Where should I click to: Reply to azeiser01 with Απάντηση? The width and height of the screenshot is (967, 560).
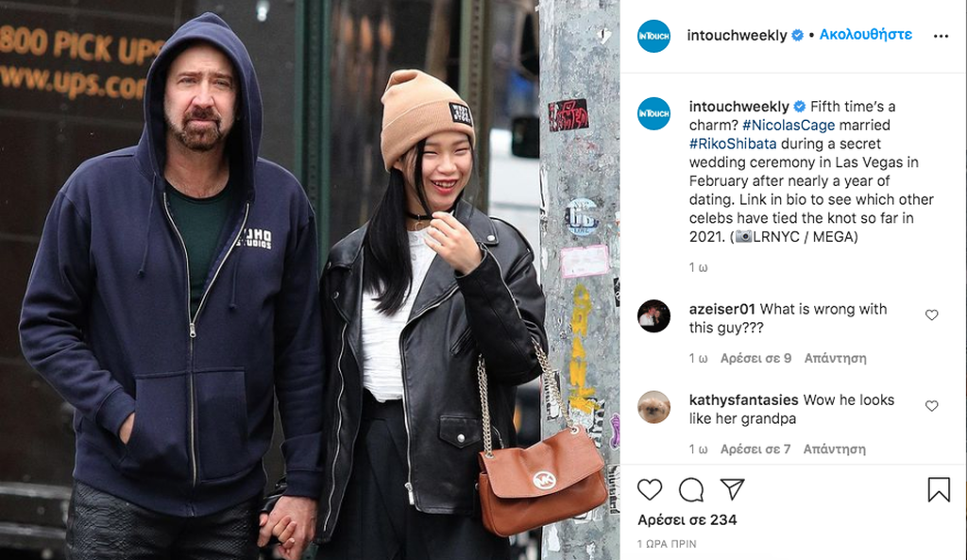(835, 358)
